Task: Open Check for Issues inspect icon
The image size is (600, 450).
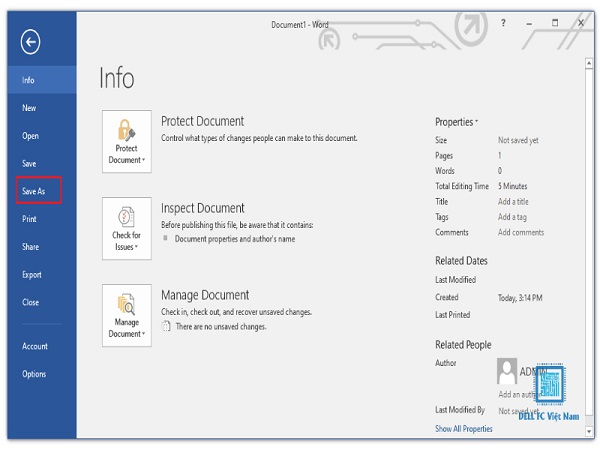Action: click(127, 228)
